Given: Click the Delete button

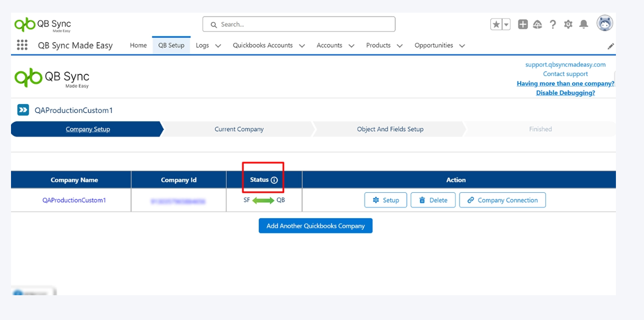Looking at the screenshot, I should pos(433,200).
